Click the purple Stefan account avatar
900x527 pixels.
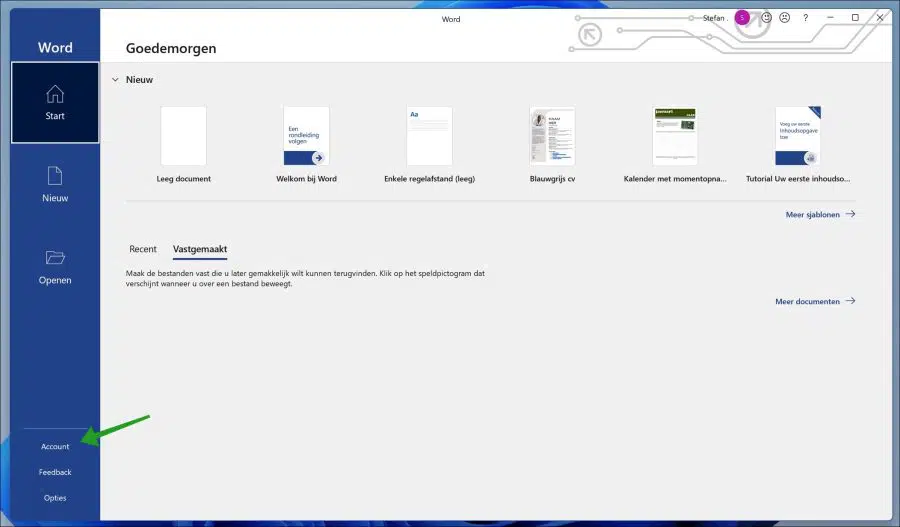click(x=742, y=18)
